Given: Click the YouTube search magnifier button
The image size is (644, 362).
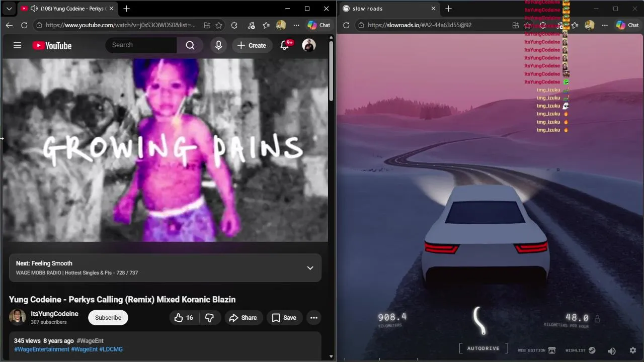Looking at the screenshot, I should coord(190,45).
